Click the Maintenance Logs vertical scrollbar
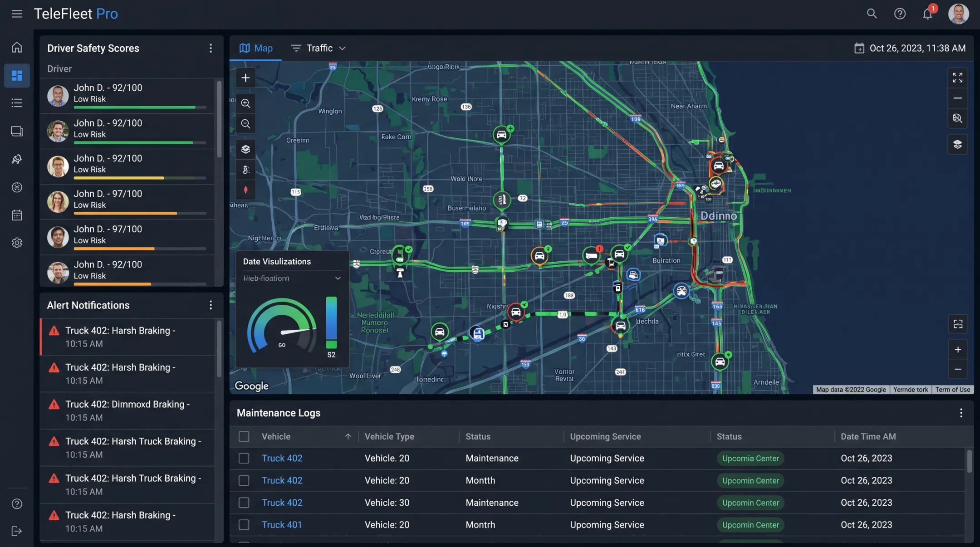This screenshot has height=547, width=980. pyautogui.click(x=969, y=461)
